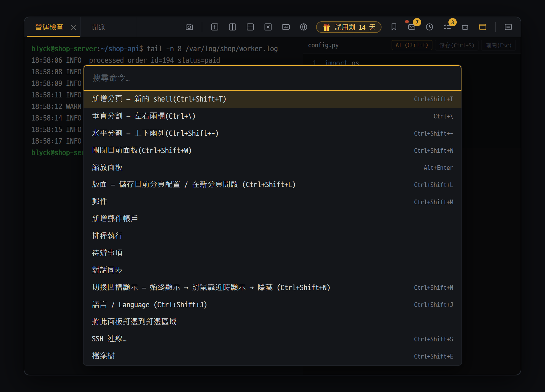Click the AI (Ctrl+I) button
Screen dimensions: 545x392
[x=412, y=45]
